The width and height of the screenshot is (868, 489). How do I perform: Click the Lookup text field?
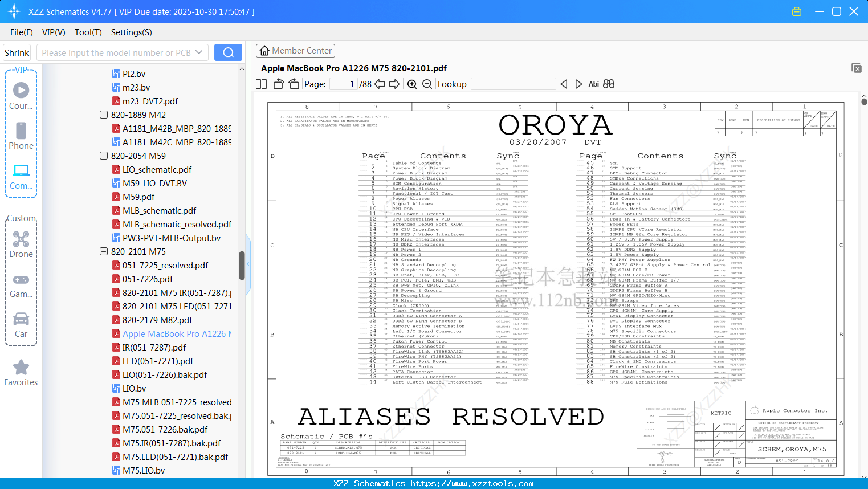click(x=514, y=84)
